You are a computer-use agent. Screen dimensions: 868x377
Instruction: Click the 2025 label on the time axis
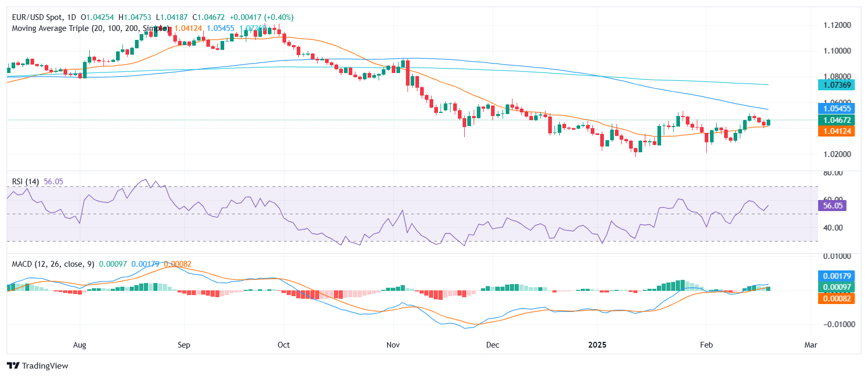[597, 345]
